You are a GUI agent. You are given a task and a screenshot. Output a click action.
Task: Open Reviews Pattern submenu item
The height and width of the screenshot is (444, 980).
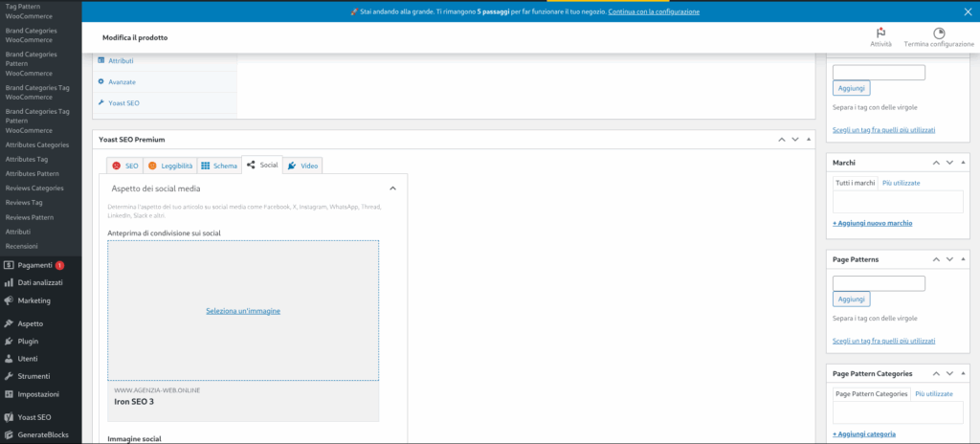pyautogui.click(x=30, y=217)
